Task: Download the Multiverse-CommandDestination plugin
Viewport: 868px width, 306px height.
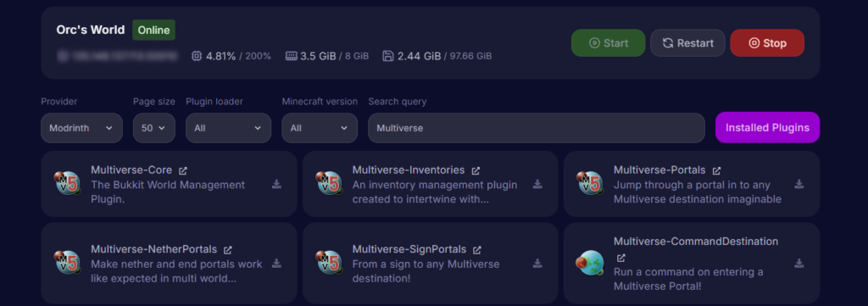Action: [798, 264]
